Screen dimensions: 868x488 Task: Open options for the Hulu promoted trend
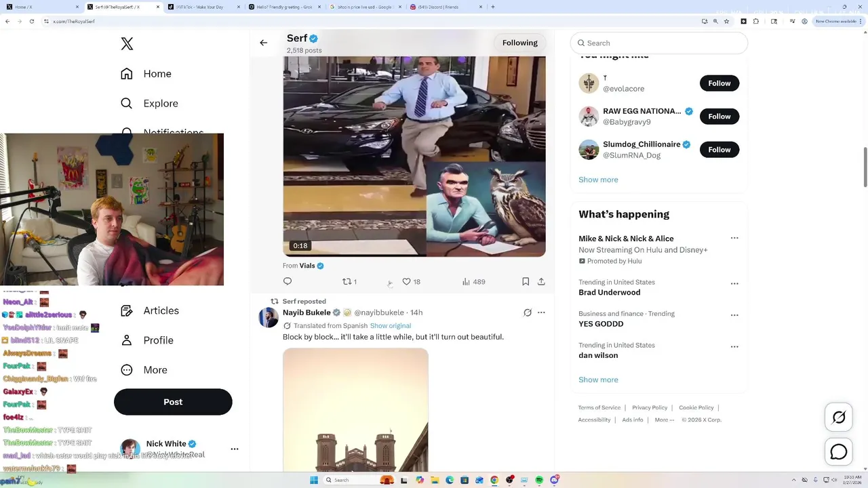734,239
